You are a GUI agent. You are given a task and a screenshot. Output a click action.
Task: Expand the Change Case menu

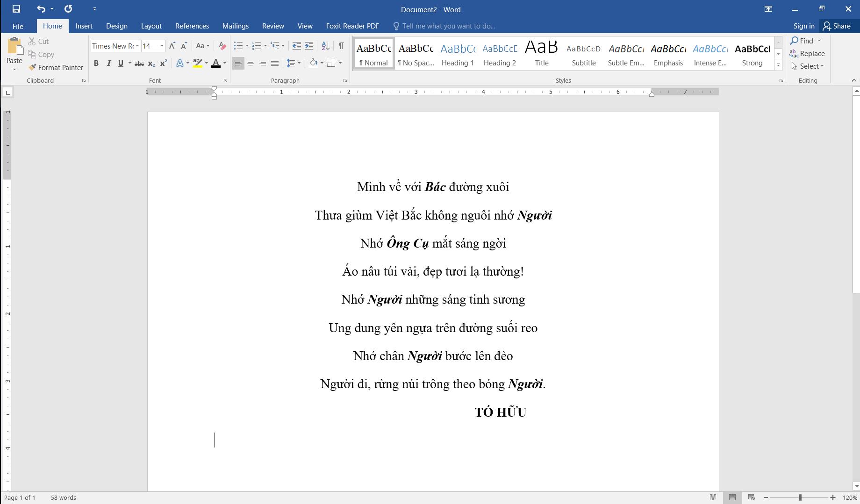203,46
